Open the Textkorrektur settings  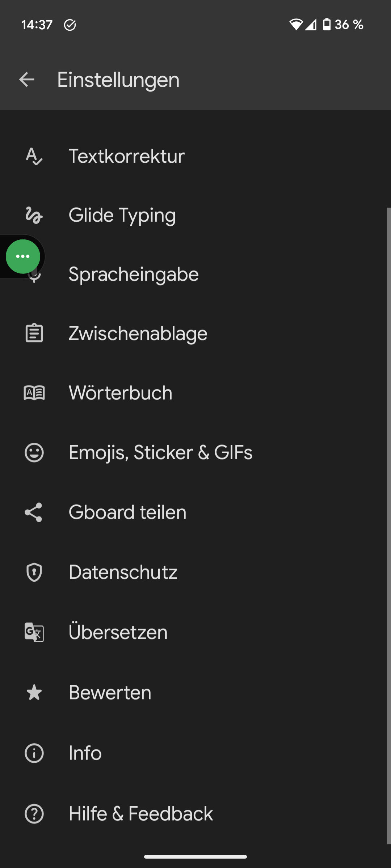click(x=127, y=156)
